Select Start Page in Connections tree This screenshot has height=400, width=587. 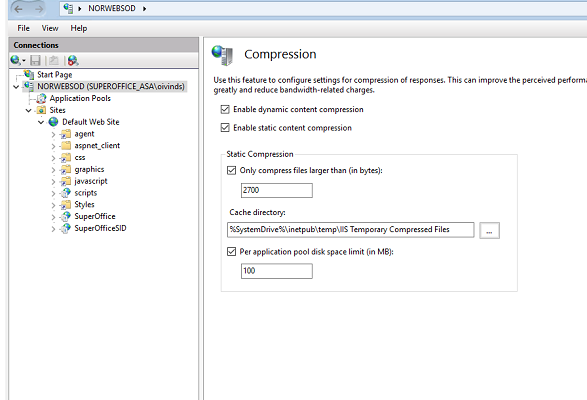[55, 75]
